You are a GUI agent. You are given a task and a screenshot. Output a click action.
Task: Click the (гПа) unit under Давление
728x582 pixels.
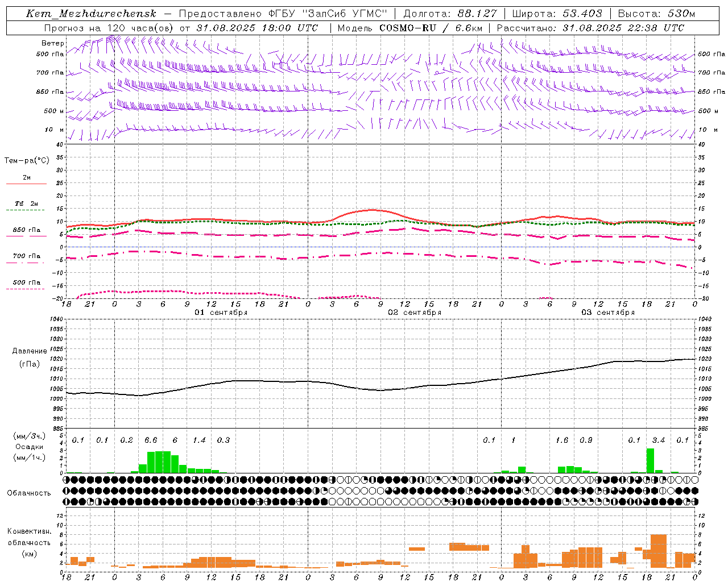[x=30, y=364]
